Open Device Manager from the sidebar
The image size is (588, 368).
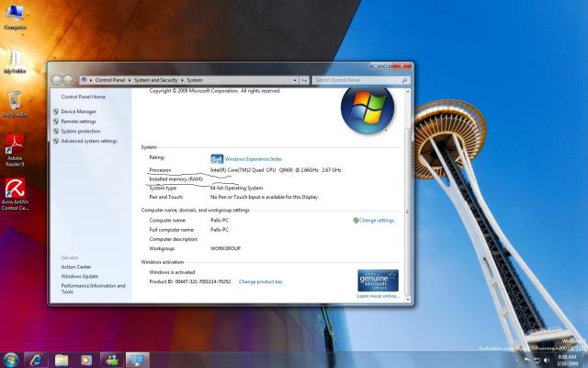tap(78, 111)
